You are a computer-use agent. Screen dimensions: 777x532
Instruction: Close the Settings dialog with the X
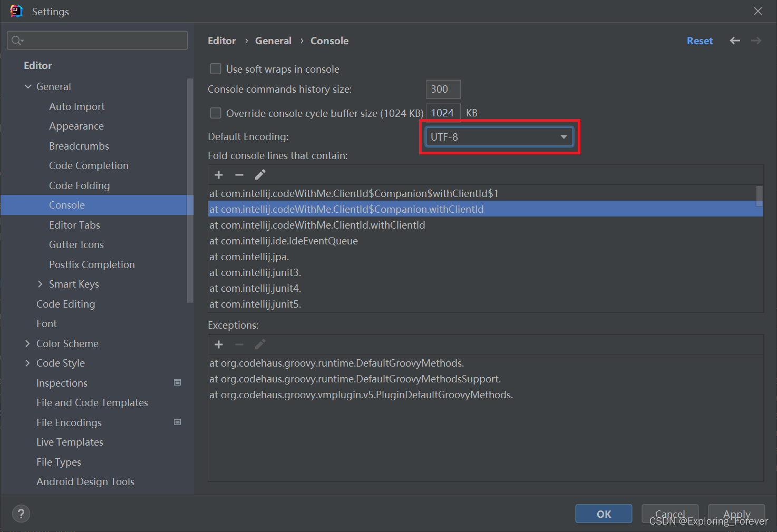click(758, 11)
